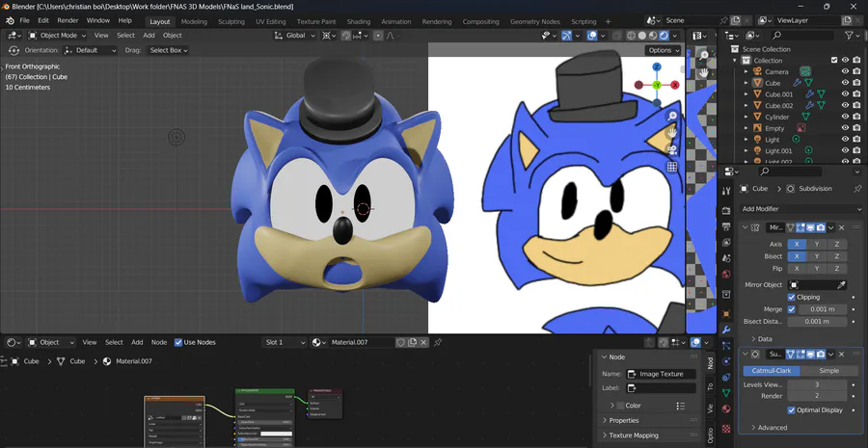Switch to the Shading workspace tab
Image resolution: width=868 pixels, height=448 pixels.
tap(358, 21)
